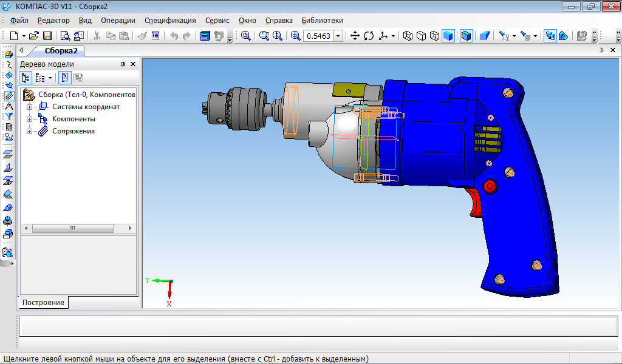Image resolution: width=622 pixels, height=364 pixels.
Task: Toggle the shaded display mode
Action: [448, 36]
